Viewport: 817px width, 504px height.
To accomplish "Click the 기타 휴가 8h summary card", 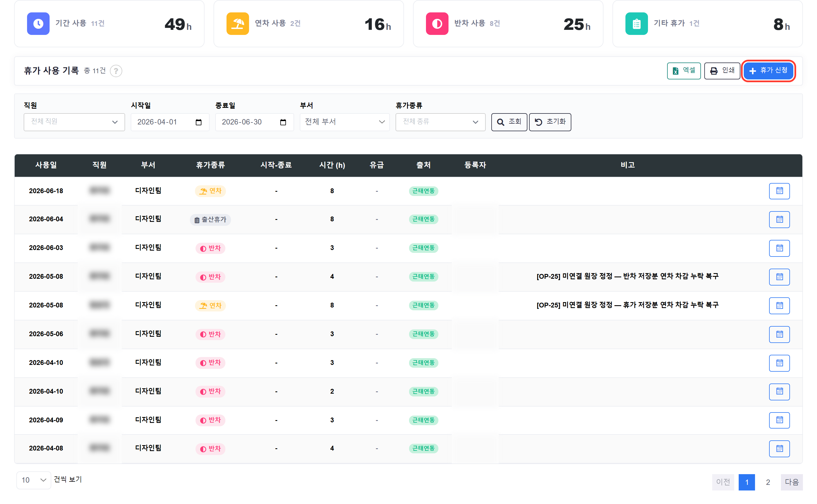I will (x=707, y=24).
